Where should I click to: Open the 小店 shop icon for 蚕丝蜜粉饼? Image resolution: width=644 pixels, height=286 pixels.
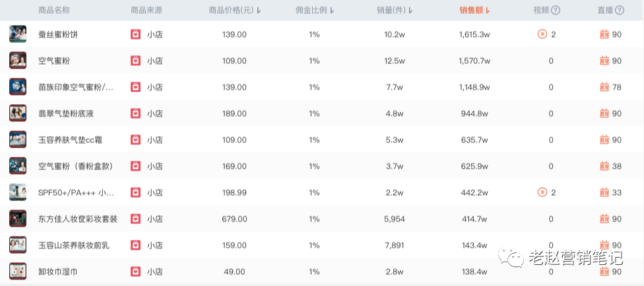tap(135, 34)
